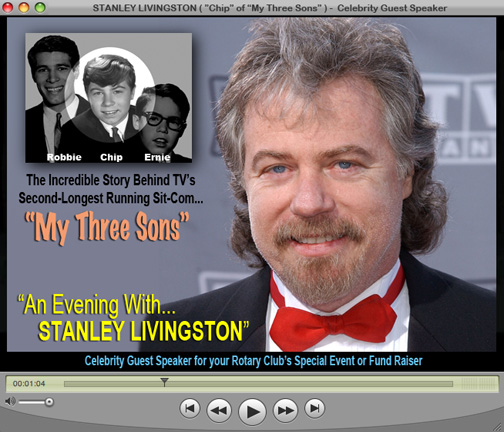Click the "Second-Longest Running Sit-Com..." line
Image resolution: width=504 pixels, height=432 pixels.
coord(111,198)
